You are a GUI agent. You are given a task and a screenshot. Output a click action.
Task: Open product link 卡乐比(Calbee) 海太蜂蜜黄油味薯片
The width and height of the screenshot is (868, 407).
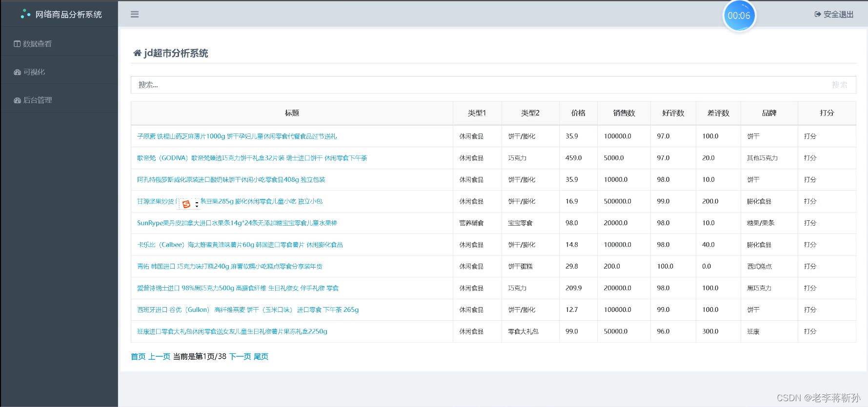[x=240, y=245]
